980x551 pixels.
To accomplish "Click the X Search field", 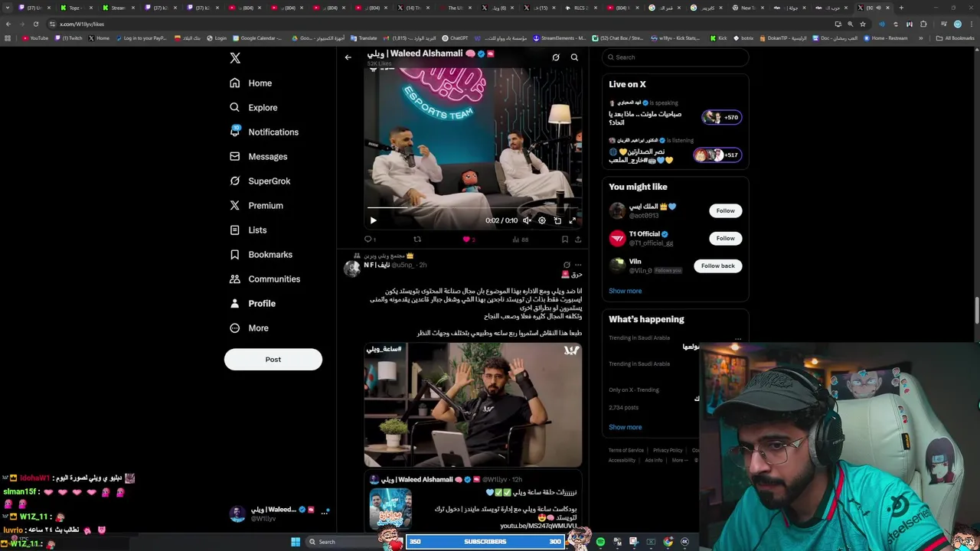I will [x=674, y=57].
